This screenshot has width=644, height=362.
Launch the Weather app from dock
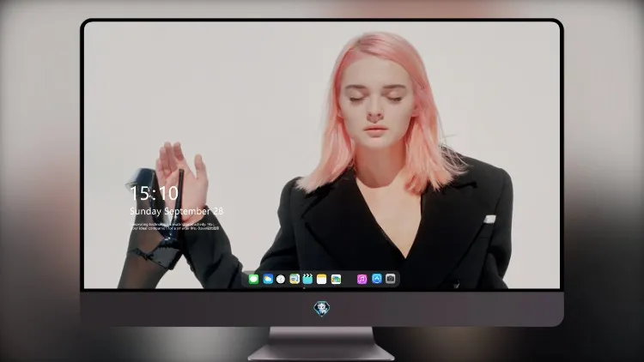268,279
